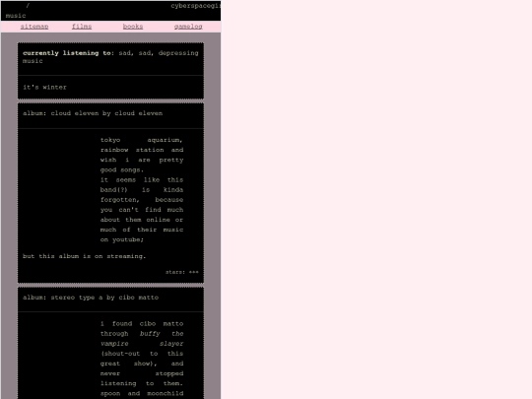Open the sitemap link
This screenshot has width=532, height=399.
[x=34, y=27]
